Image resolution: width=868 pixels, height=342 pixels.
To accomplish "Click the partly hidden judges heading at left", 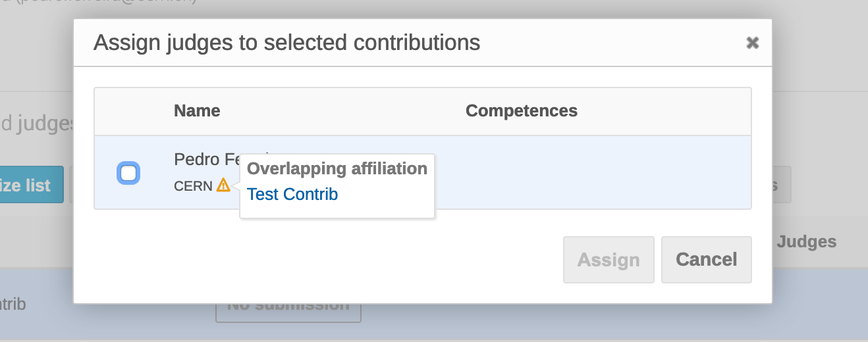I will coord(36,124).
